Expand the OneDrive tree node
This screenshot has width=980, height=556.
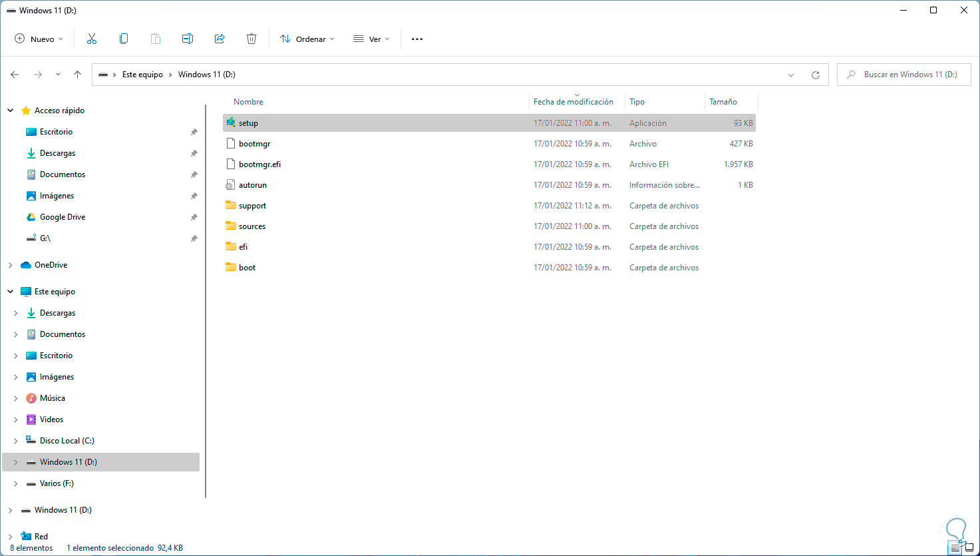pyautogui.click(x=11, y=265)
